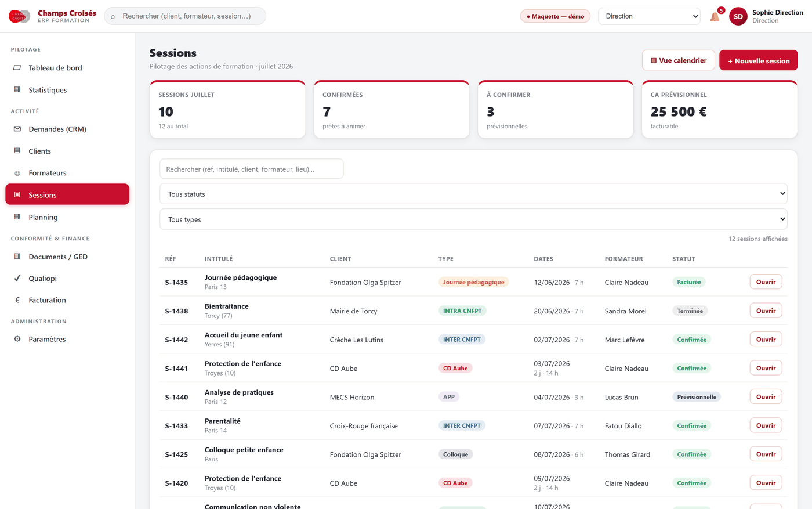
Task: Expand the Tous types filter dropdown
Action: point(473,219)
